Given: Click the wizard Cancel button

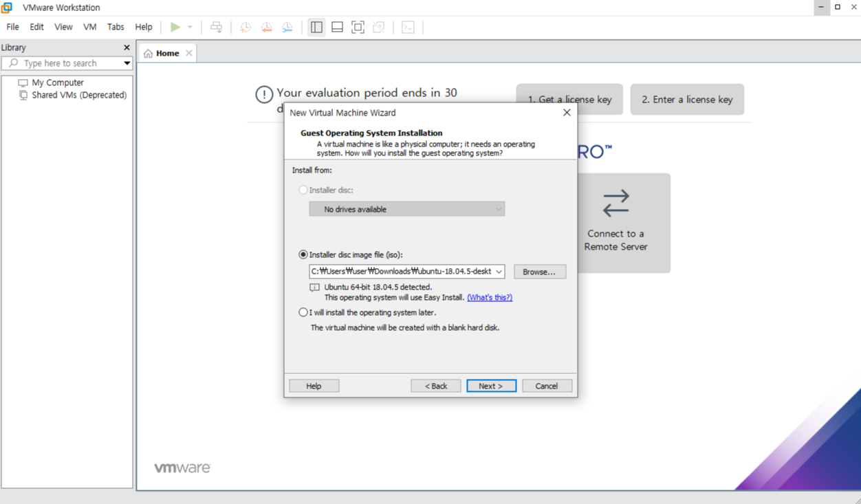Looking at the screenshot, I should 547,386.
